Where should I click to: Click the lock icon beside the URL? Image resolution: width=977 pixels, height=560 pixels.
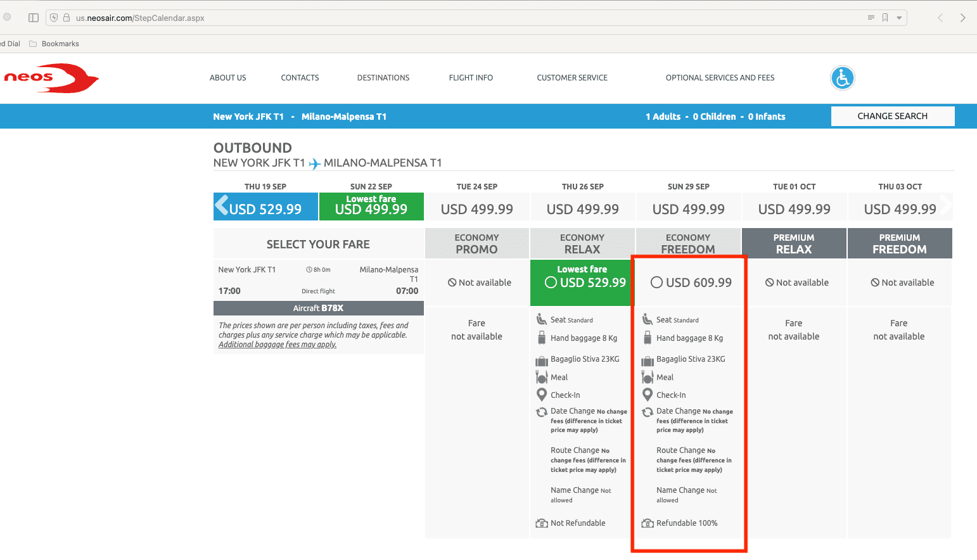[x=67, y=18]
